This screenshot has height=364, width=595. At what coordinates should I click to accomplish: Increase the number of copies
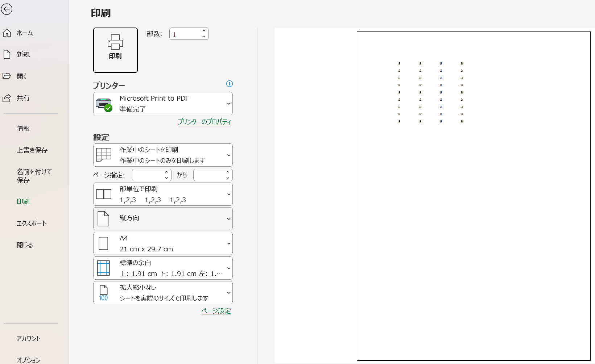(204, 31)
